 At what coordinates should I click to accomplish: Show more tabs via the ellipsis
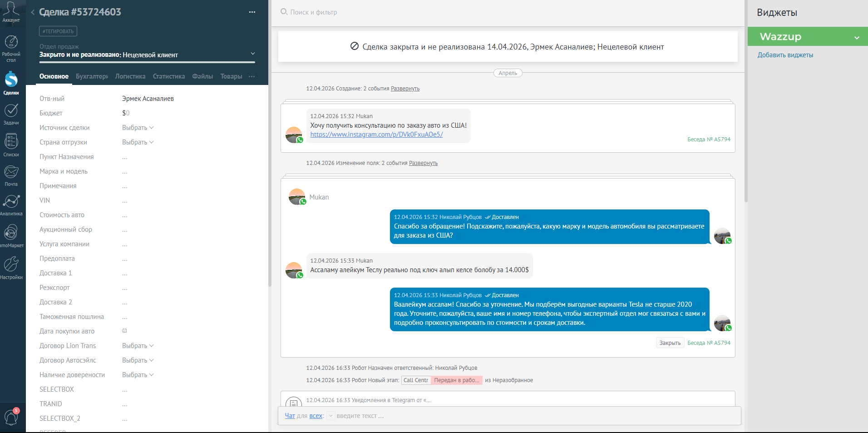252,76
